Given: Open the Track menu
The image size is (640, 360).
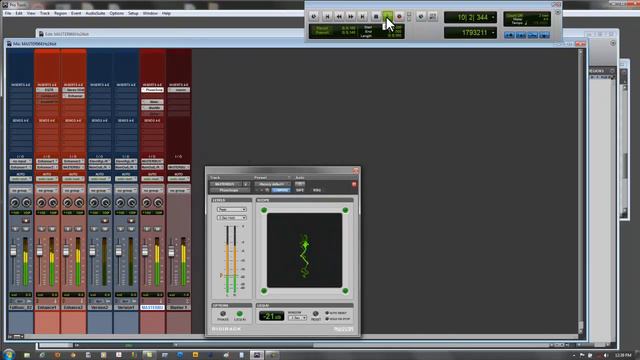Looking at the screenshot, I should (44, 13).
